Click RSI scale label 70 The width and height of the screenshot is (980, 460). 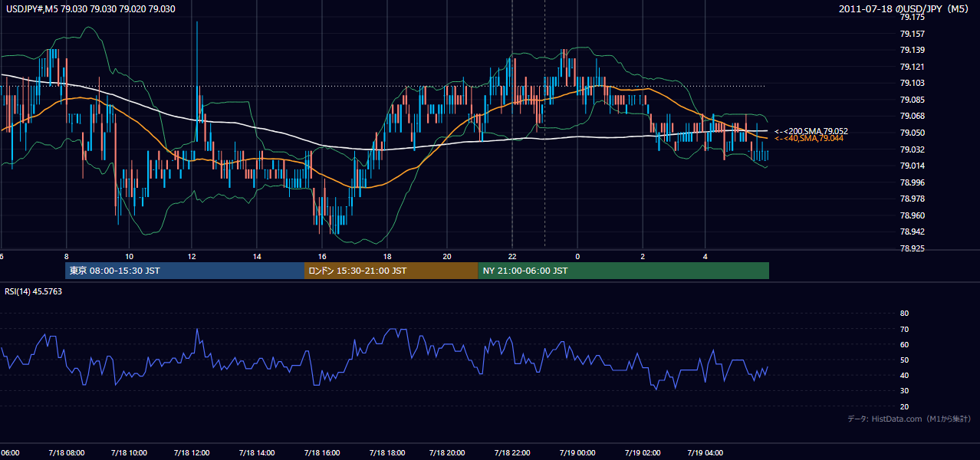[x=904, y=329]
